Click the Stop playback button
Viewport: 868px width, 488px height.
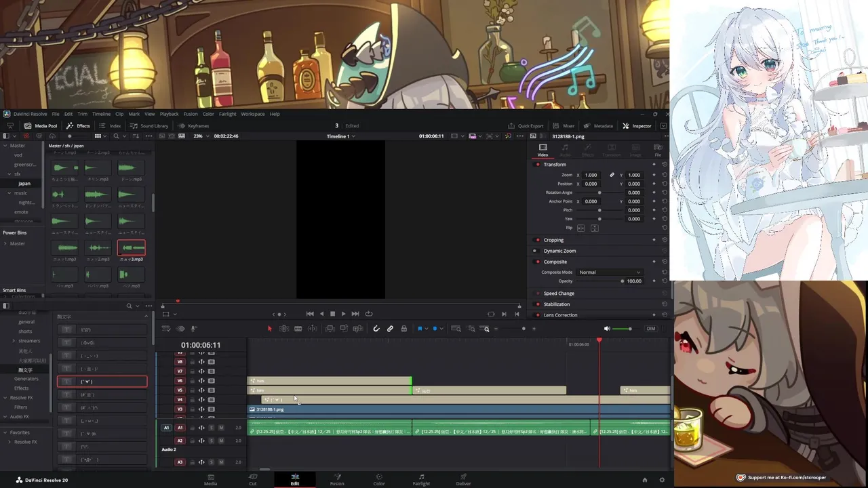point(332,314)
